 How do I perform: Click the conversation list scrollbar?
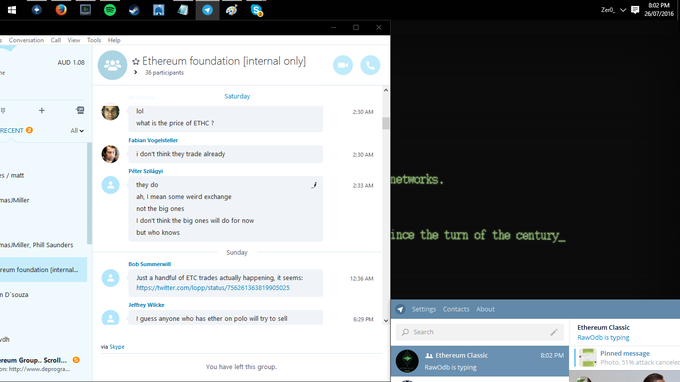click(x=89, y=193)
